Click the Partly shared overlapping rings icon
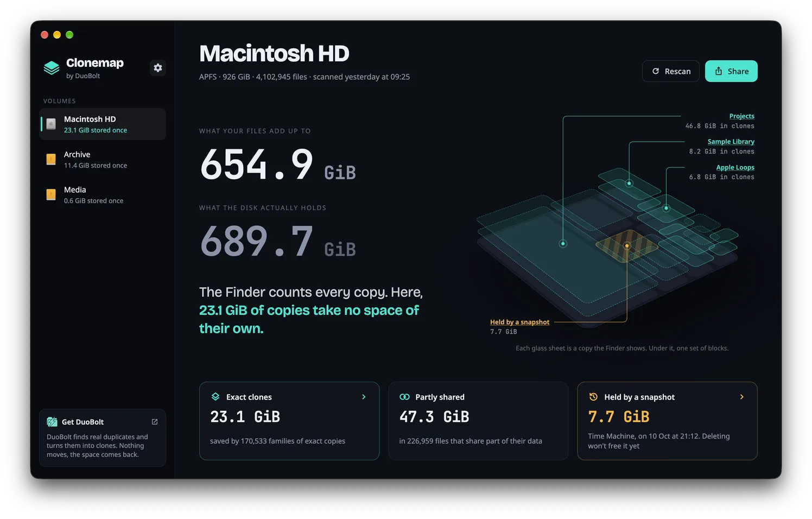The width and height of the screenshot is (812, 519). (404, 397)
